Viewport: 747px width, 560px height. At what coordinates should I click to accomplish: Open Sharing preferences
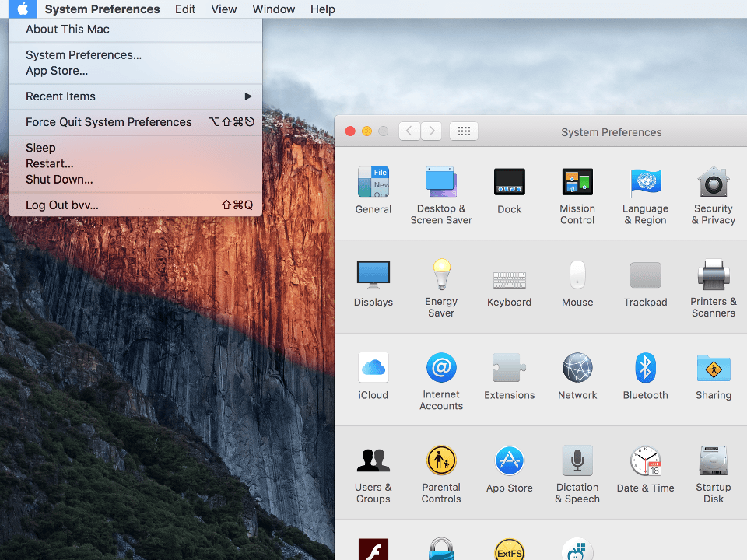pos(714,373)
